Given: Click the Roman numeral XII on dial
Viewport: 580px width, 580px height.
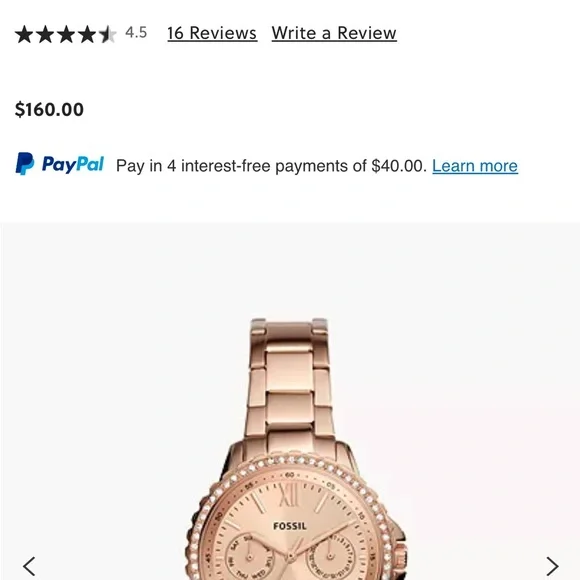Looking at the screenshot, I should (289, 495).
